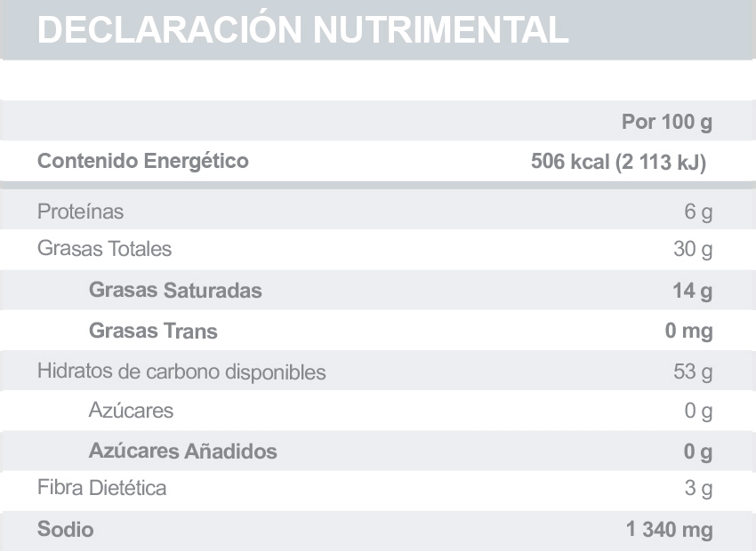Click the Azúcares Añadidos label
756x551 pixels.
(x=182, y=451)
